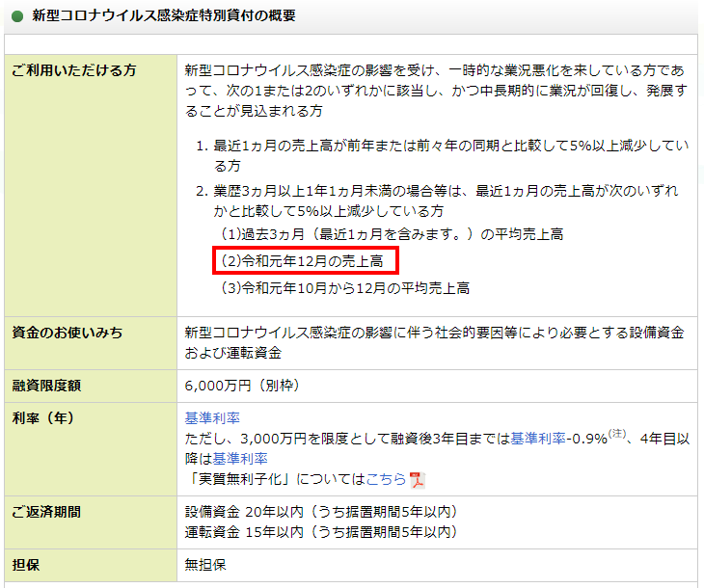
Task: Select the ご利用いただける方 row header
Action: point(91,185)
